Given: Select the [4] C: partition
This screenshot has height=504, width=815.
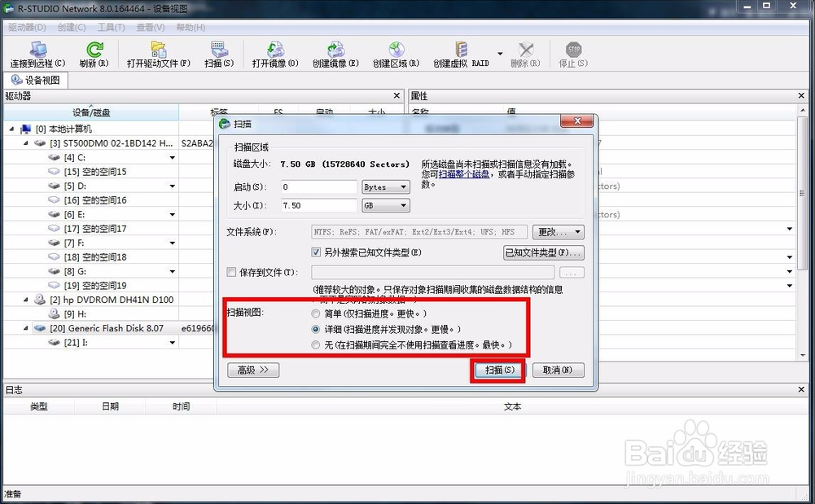Looking at the screenshot, I should pos(74,157).
